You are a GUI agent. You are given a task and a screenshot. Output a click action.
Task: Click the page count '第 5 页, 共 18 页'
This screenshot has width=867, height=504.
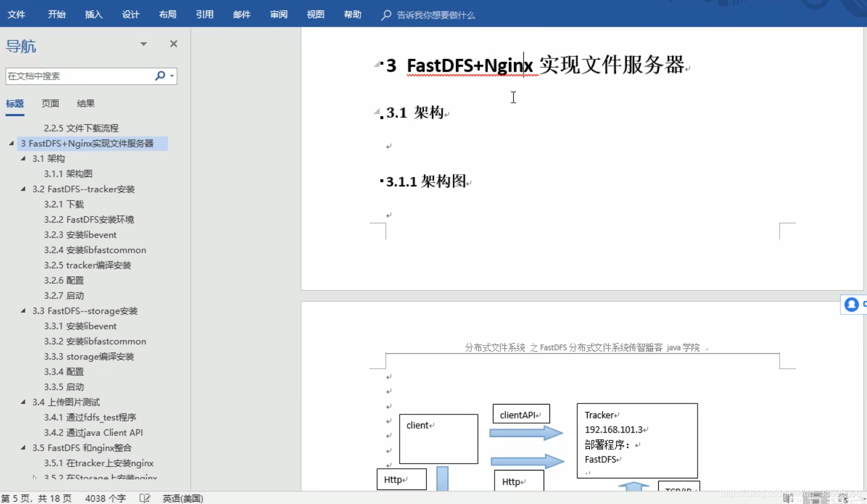pos(36,498)
